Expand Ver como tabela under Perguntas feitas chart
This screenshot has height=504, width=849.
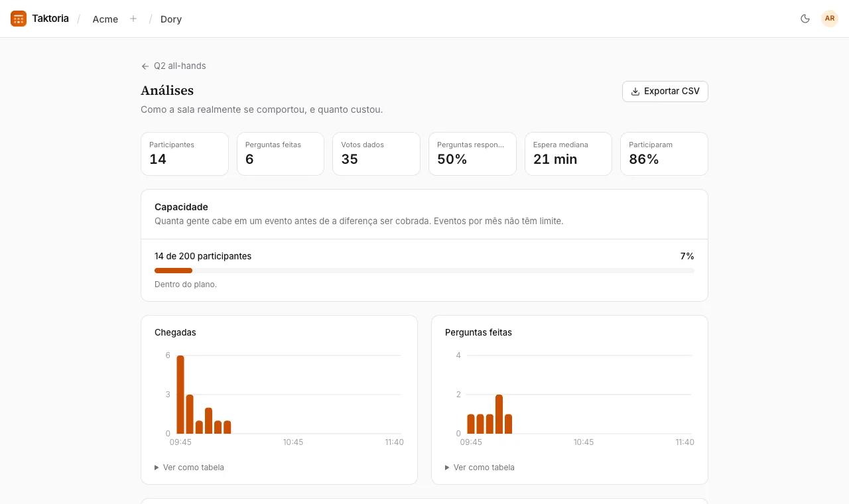480,468
